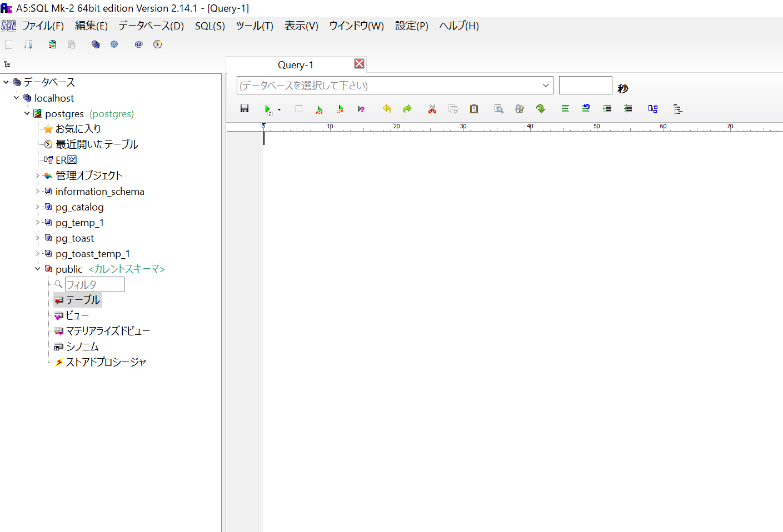783x532 pixels.
Task: Click the clock history icon in main toolbar
Action: tap(158, 44)
